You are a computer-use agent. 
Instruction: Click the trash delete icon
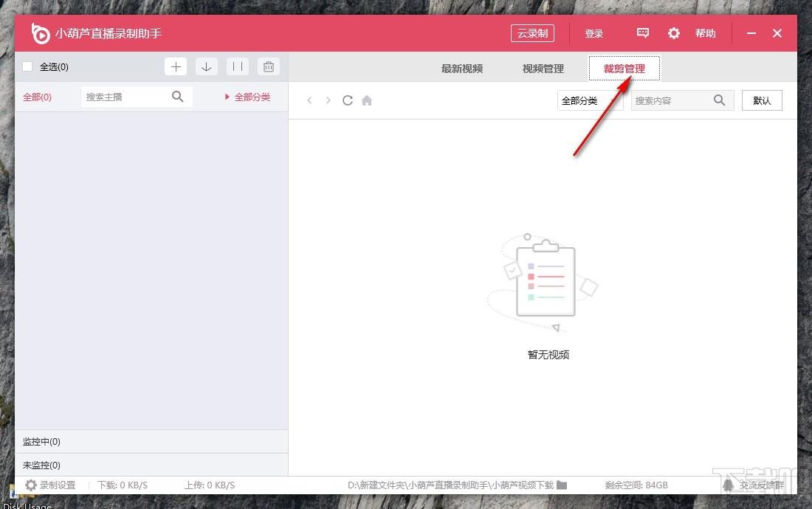(x=268, y=67)
